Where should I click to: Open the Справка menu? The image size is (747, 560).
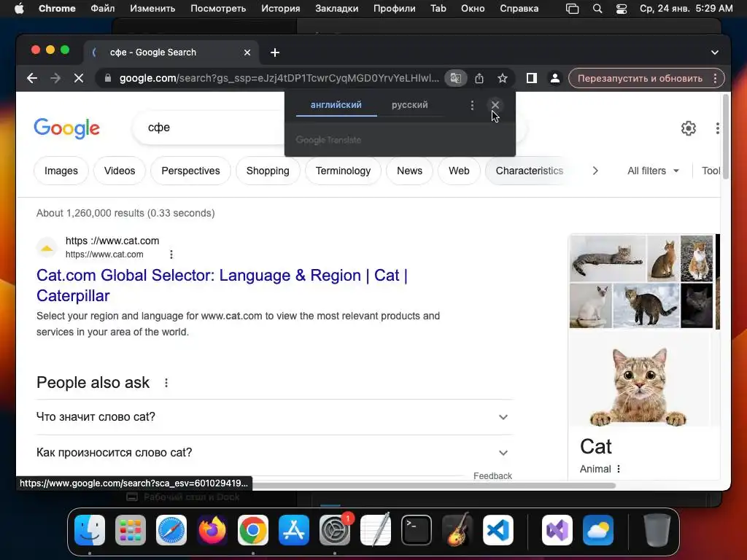tap(519, 9)
